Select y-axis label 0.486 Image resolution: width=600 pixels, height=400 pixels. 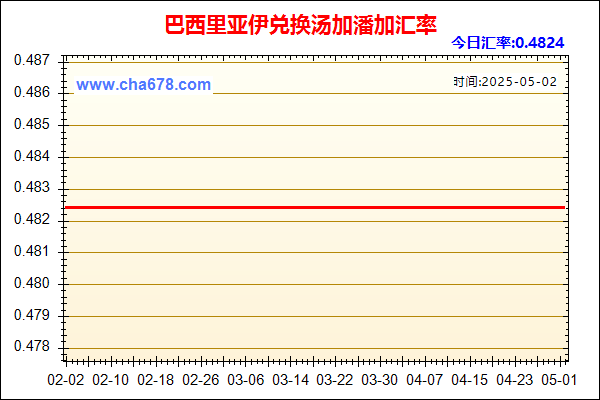pyautogui.click(x=32, y=92)
